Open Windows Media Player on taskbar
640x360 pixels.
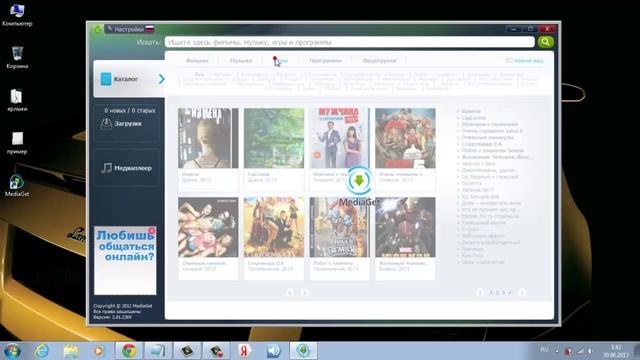pos(99,351)
